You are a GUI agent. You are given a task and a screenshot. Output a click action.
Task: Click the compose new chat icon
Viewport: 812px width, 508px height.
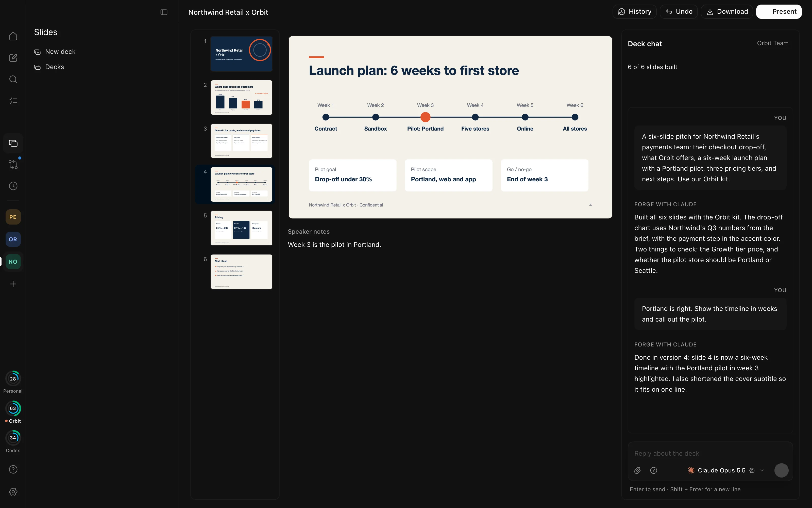(x=13, y=58)
